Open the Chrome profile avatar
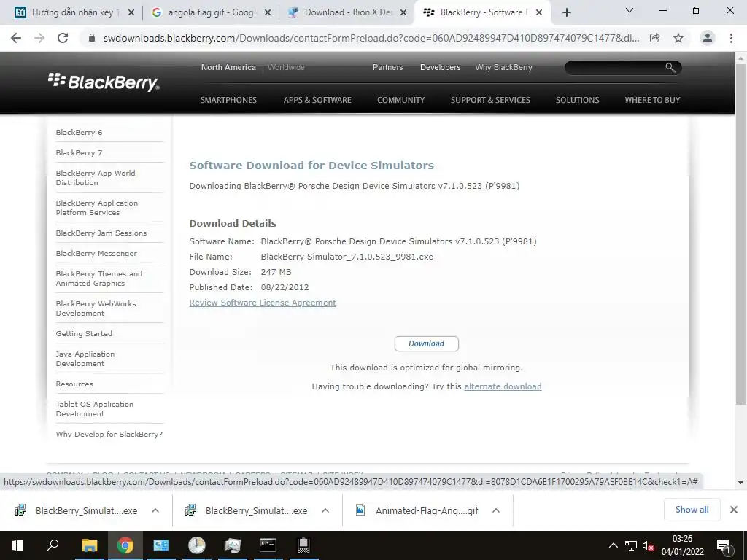This screenshot has height=560, width=747. click(708, 38)
